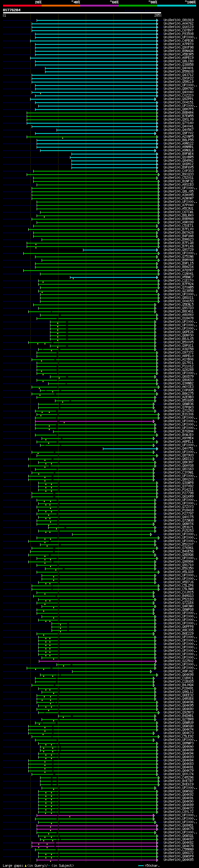The height and width of the screenshot is (868, 199).
Task: Open hit UniRef100_B4DHR1
Action: pos(178,716)
